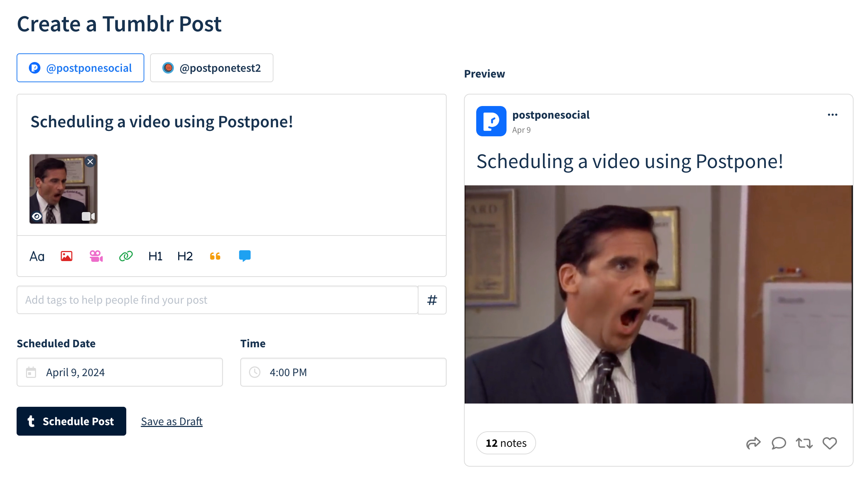Add an H1 heading block

[155, 256]
